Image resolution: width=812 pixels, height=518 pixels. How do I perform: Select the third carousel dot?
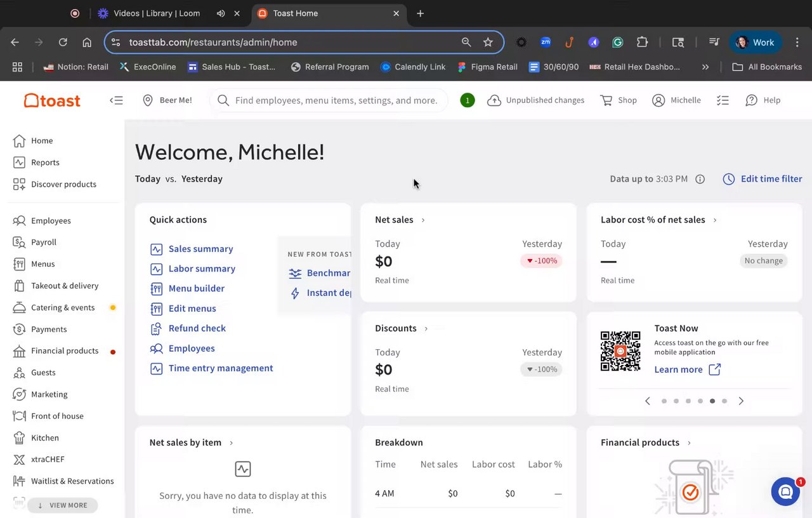(x=688, y=401)
